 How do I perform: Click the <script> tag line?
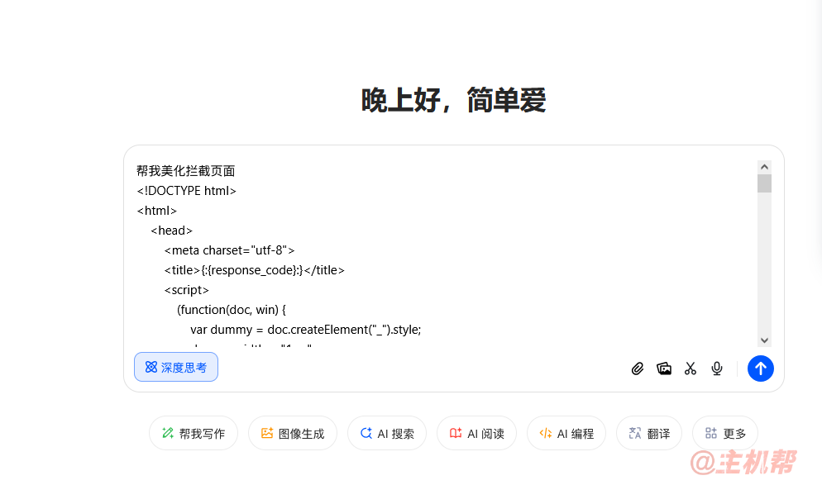click(187, 290)
